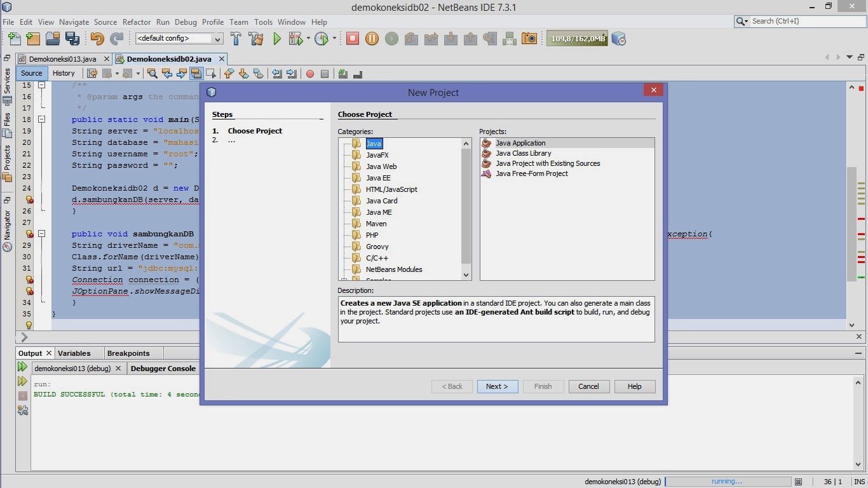This screenshot has width=868, height=488.
Task: Click the lightbulb hint on line 25
Action: (x=29, y=200)
